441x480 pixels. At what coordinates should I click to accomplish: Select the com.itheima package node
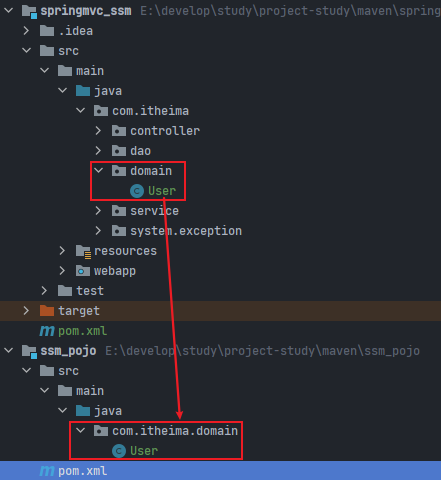(150, 111)
